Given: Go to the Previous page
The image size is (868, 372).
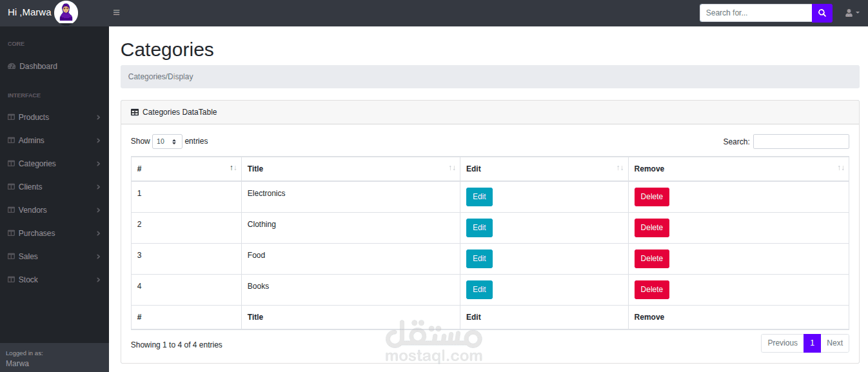Looking at the screenshot, I should [x=782, y=343].
